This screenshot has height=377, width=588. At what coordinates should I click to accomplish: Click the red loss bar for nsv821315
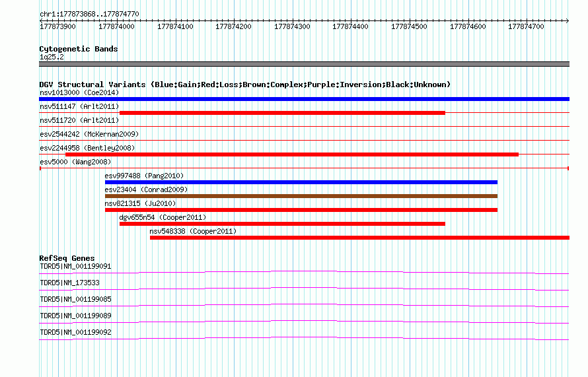coord(301,210)
